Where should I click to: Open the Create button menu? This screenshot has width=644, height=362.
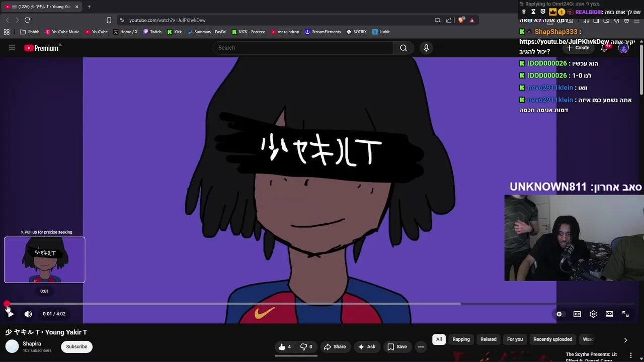(x=578, y=48)
